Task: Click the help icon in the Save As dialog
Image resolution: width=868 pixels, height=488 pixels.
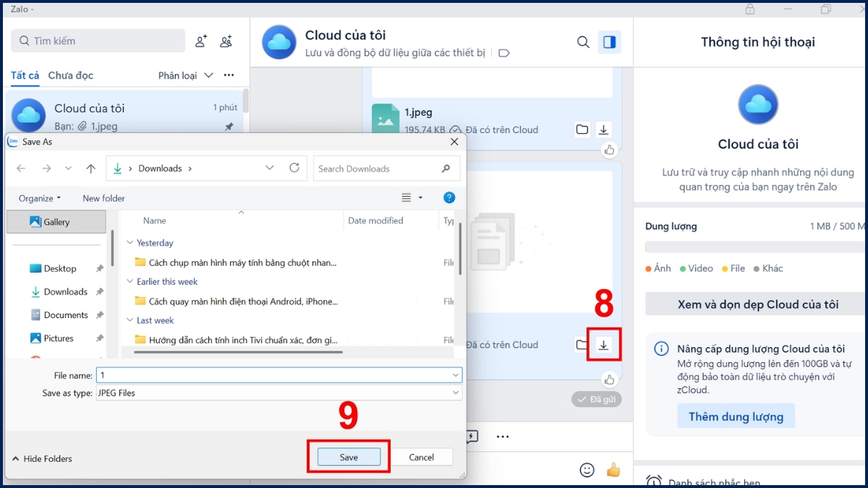Action: (x=449, y=197)
